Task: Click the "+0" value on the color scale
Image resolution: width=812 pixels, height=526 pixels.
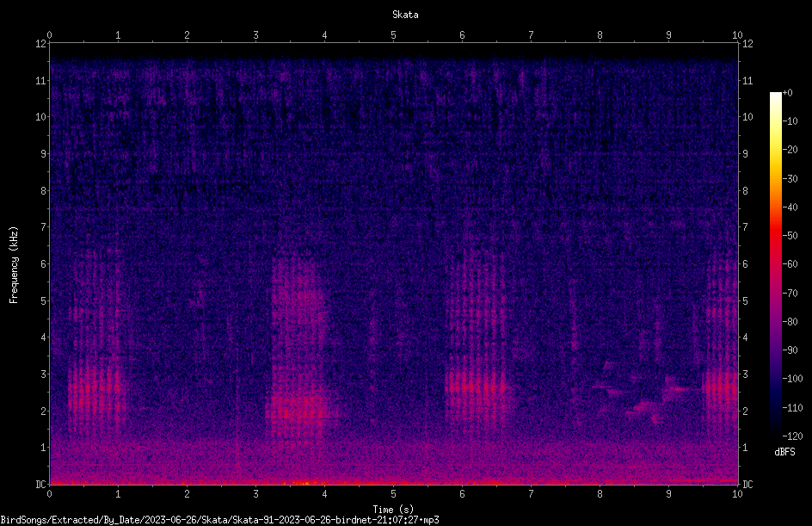Action: [x=787, y=93]
